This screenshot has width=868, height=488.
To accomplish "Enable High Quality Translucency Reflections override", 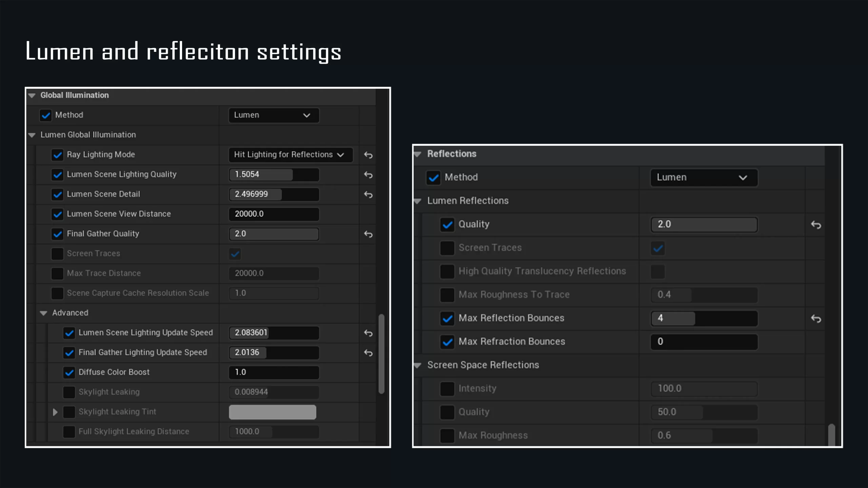I will pyautogui.click(x=447, y=271).
